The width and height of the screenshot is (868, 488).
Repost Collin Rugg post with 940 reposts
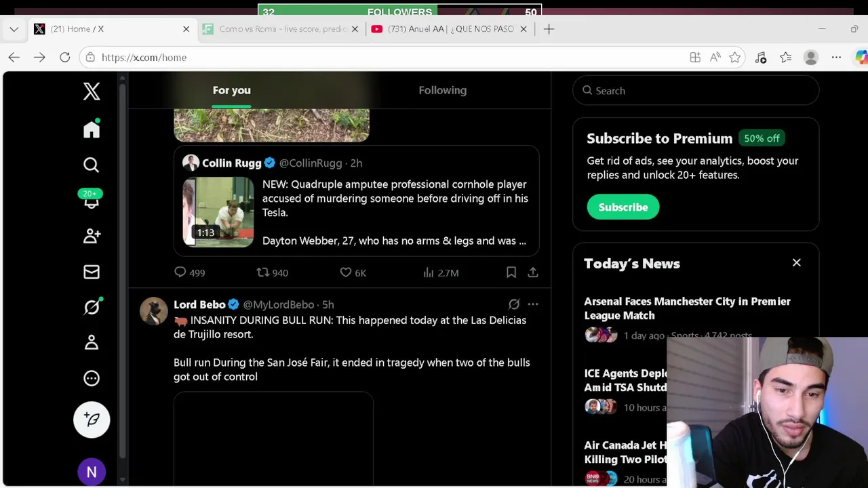pos(272,272)
